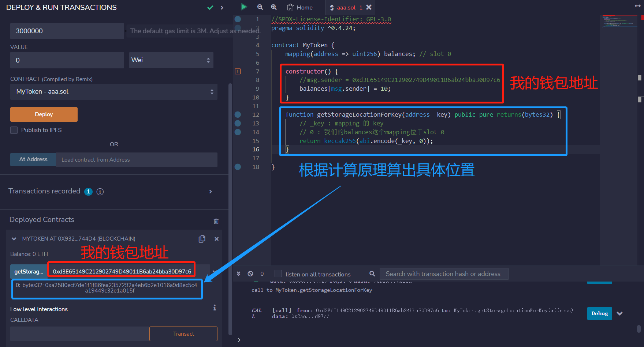Viewport: 644px width, 347px height.
Task: Close the aaa.sol tab
Action: pos(369,7)
